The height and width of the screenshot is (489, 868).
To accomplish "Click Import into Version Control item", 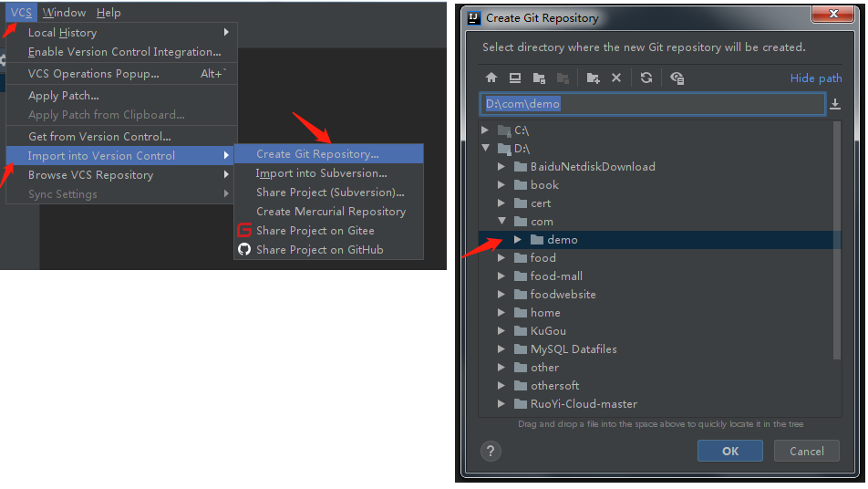I will pos(120,156).
